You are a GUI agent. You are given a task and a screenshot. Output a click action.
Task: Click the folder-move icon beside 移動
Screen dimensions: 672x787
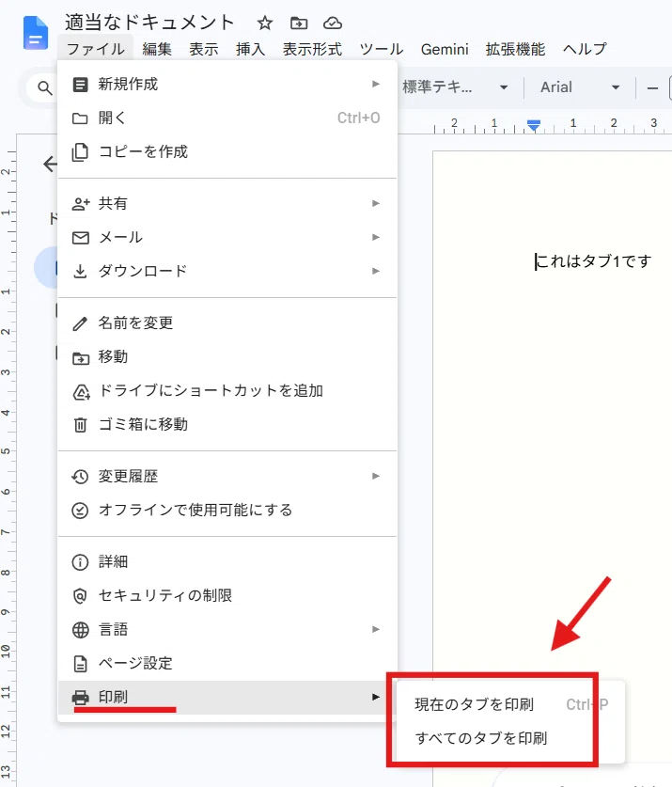[80, 358]
